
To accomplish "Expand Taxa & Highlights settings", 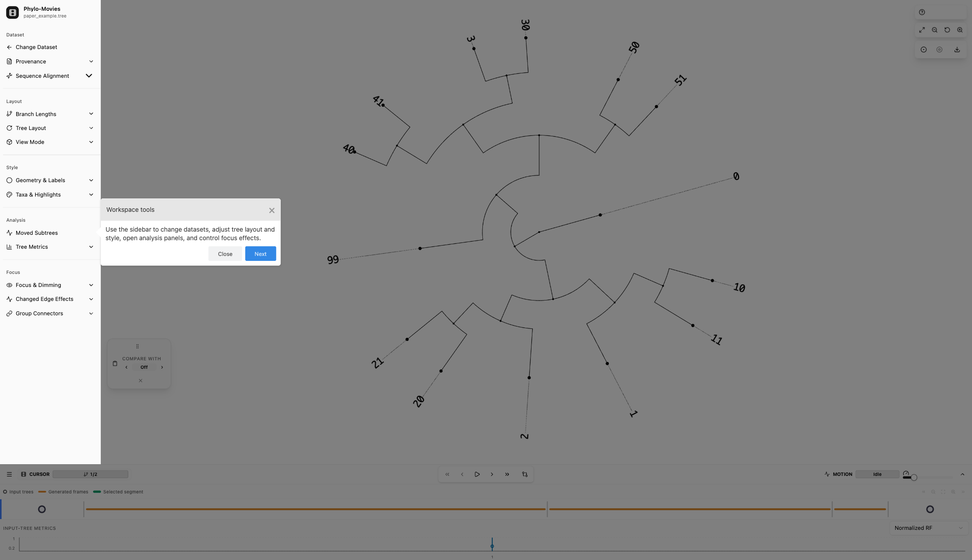I will 50,195.
